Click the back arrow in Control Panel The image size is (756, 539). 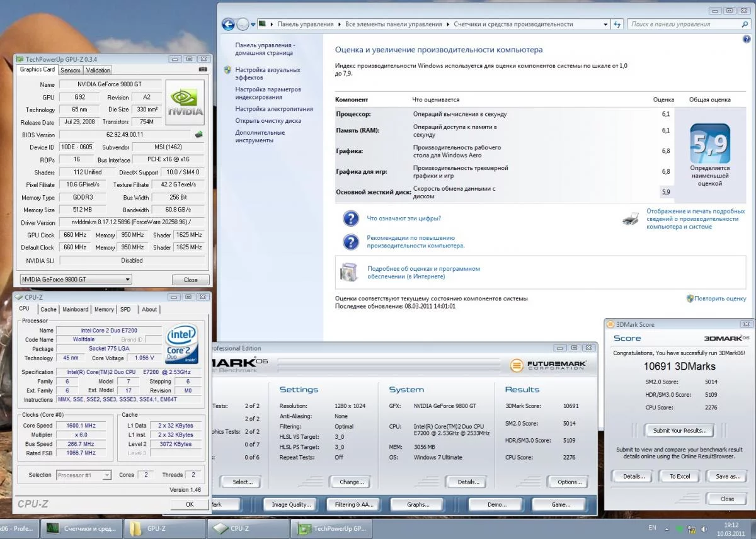[228, 24]
